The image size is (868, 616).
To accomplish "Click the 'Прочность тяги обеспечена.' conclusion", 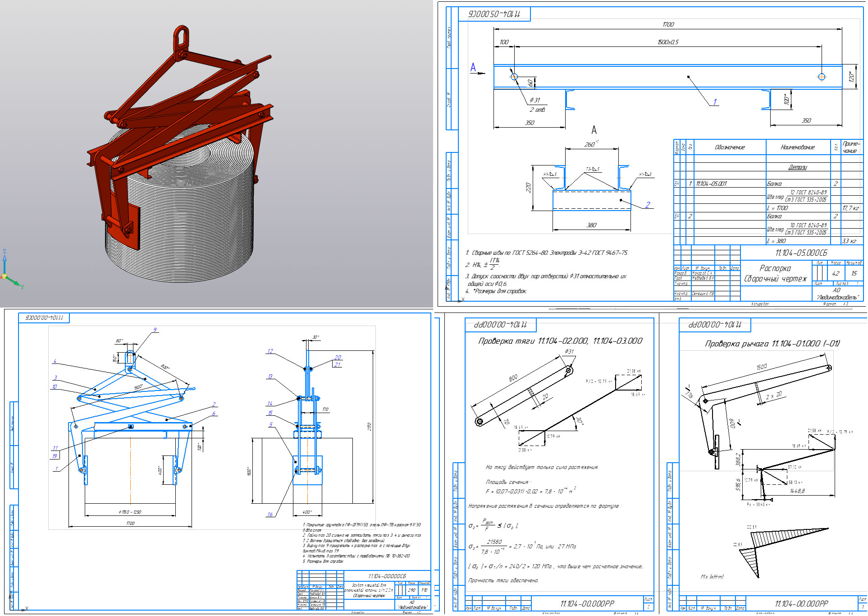I will click(x=503, y=580).
